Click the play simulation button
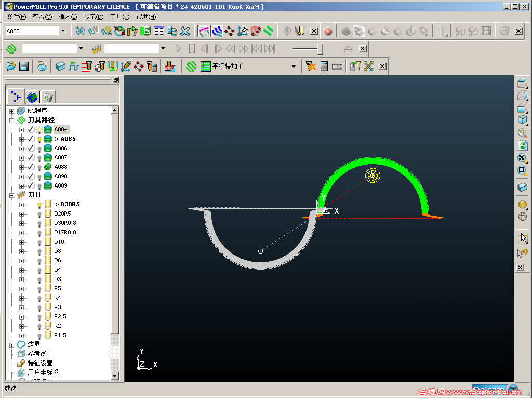 coord(179,49)
